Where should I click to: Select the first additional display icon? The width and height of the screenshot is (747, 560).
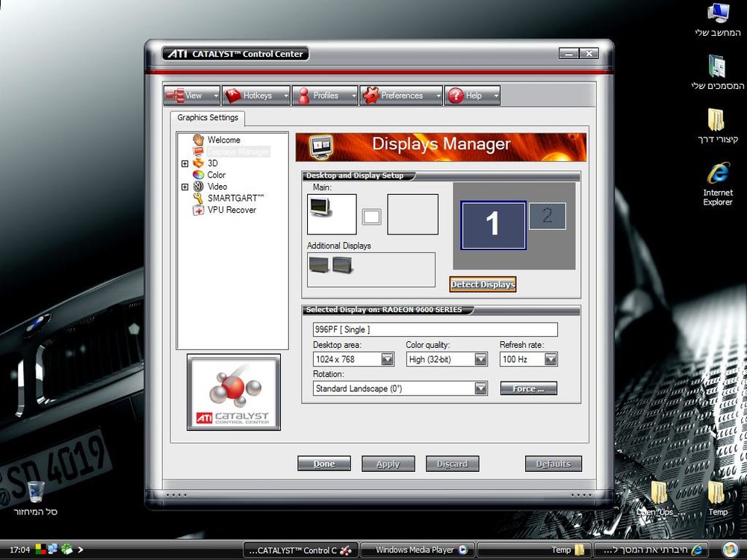click(319, 264)
